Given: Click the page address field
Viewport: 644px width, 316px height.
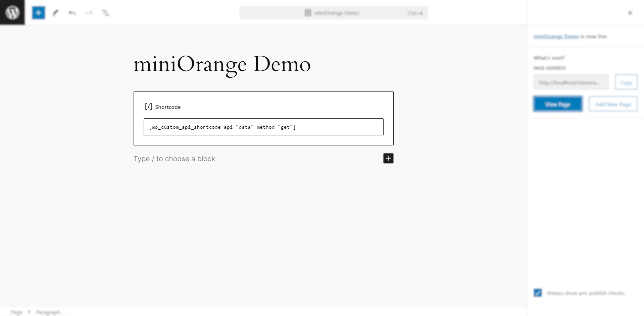Looking at the screenshot, I should [571, 82].
